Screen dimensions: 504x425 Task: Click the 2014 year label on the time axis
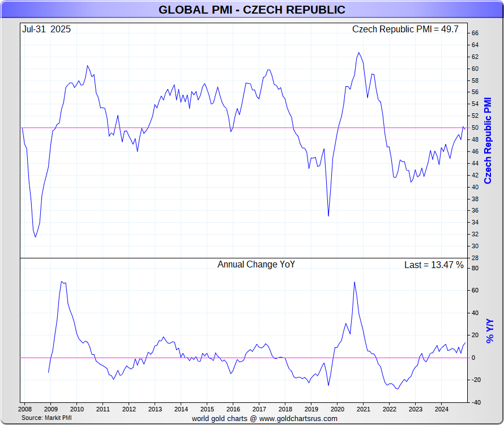181,409
